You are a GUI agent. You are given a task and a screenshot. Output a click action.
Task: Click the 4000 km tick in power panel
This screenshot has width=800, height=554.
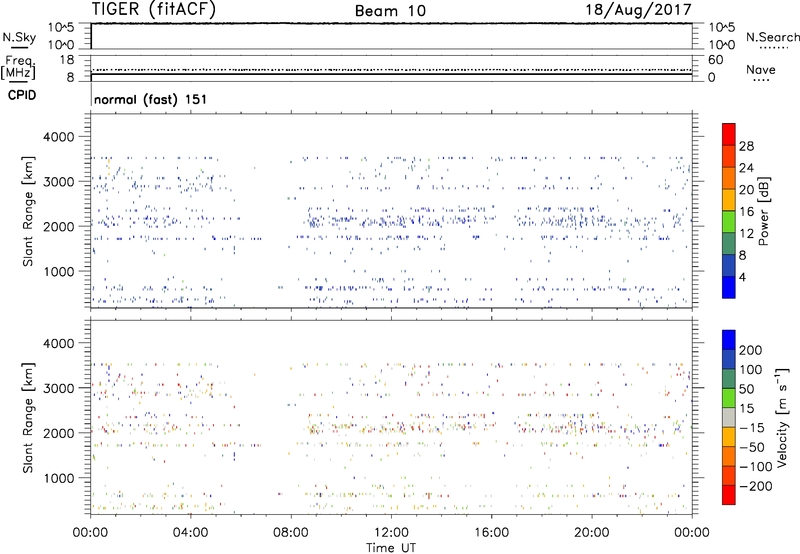59,137
